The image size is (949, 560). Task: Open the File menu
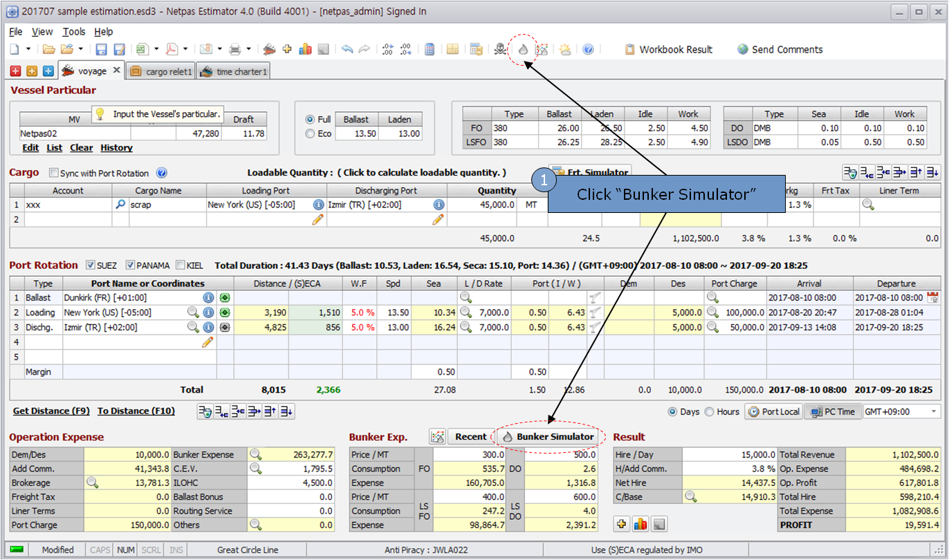click(x=16, y=32)
